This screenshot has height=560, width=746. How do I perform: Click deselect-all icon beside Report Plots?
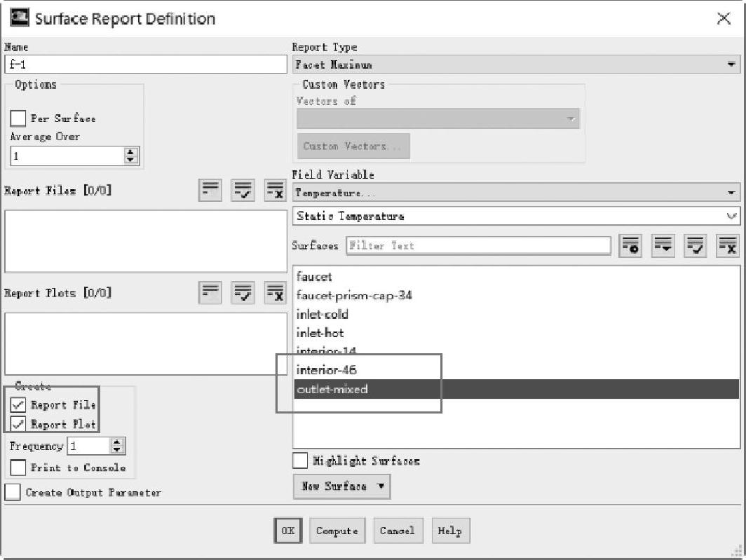click(275, 293)
